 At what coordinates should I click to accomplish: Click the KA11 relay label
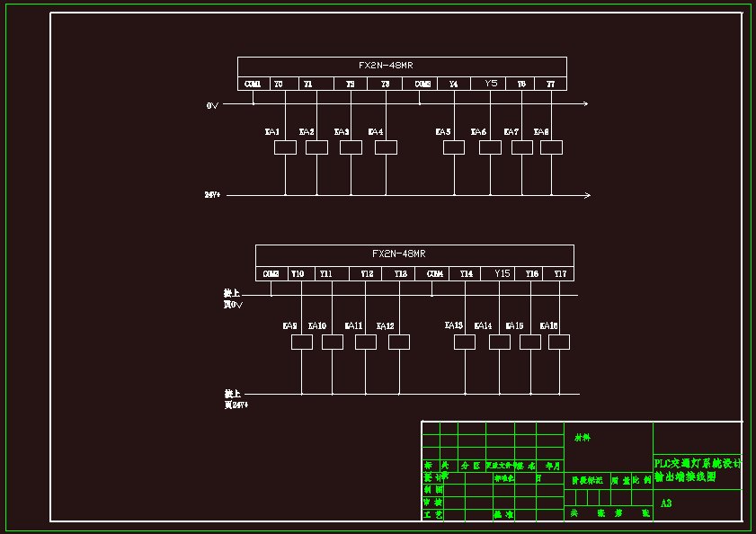coord(353,325)
